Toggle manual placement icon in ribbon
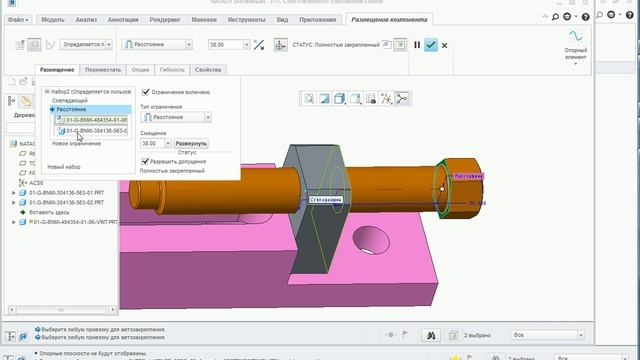The width and height of the screenshot is (640, 360). pyautogui.click(x=34, y=44)
